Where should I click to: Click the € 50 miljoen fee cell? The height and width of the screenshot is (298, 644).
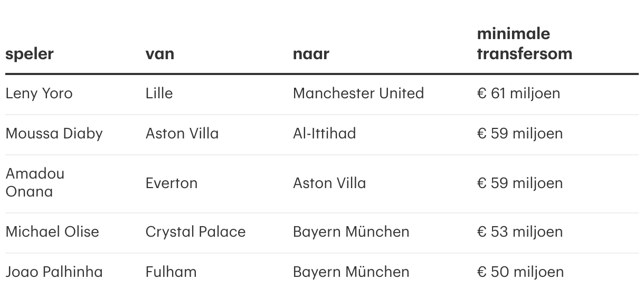tap(520, 272)
